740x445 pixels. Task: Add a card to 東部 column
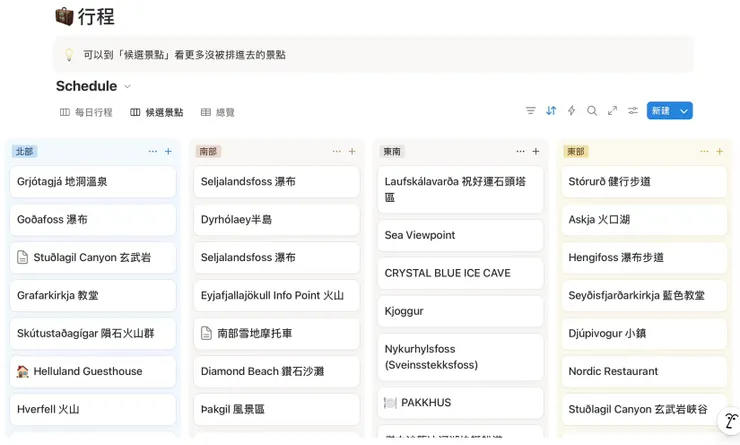click(x=720, y=151)
